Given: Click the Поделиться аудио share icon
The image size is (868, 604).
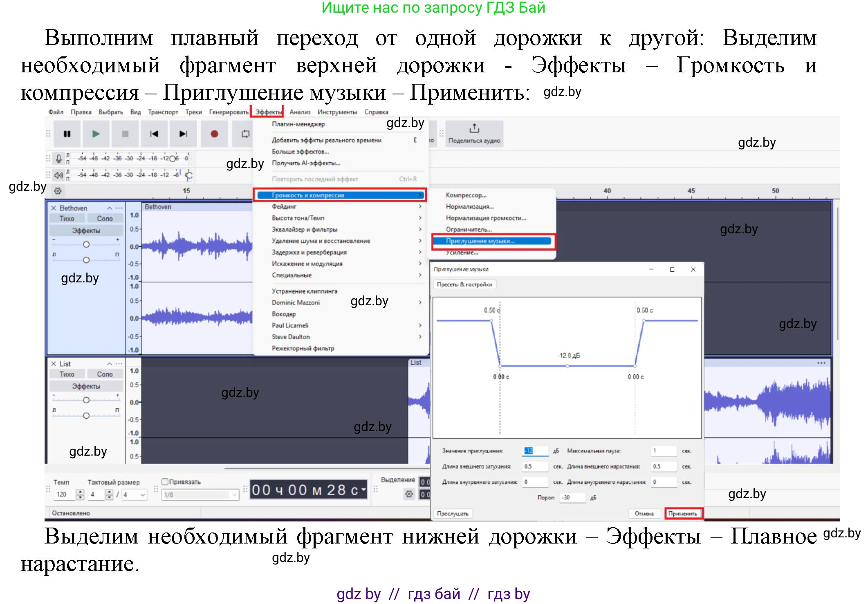Looking at the screenshot, I should pyautogui.click(x=474, y=134).
